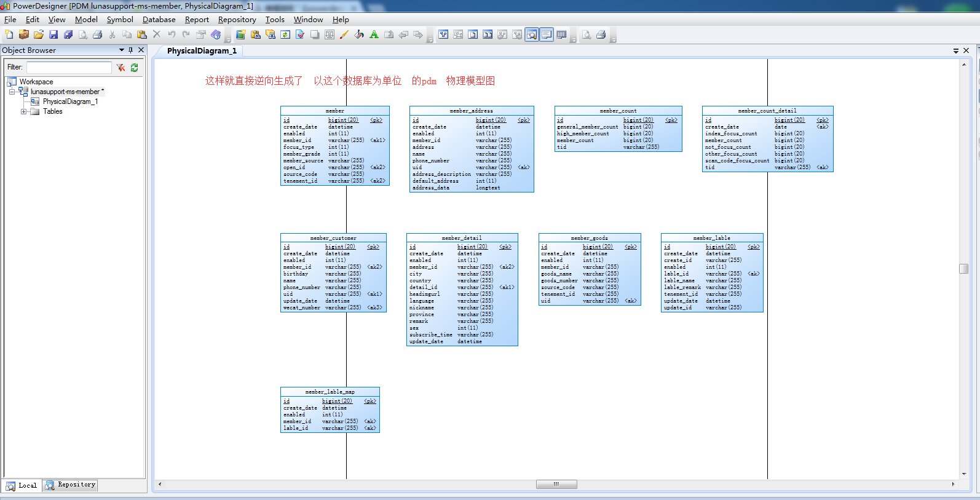Open the diagram window list dropdown arrow
The width and height of the screenshot is (980, 500).
click(956, 50)
